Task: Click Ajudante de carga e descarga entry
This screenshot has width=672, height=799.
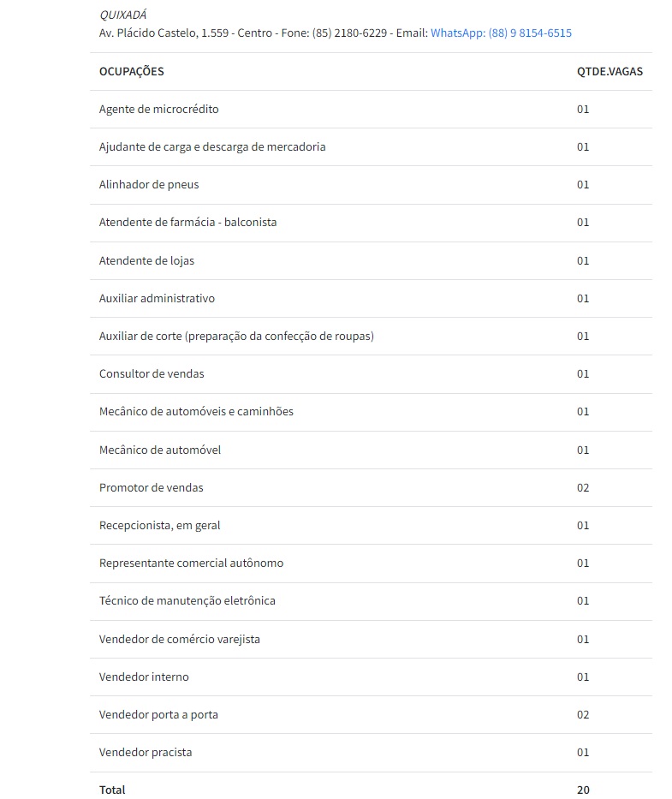Action: click(x=212, y=147)
